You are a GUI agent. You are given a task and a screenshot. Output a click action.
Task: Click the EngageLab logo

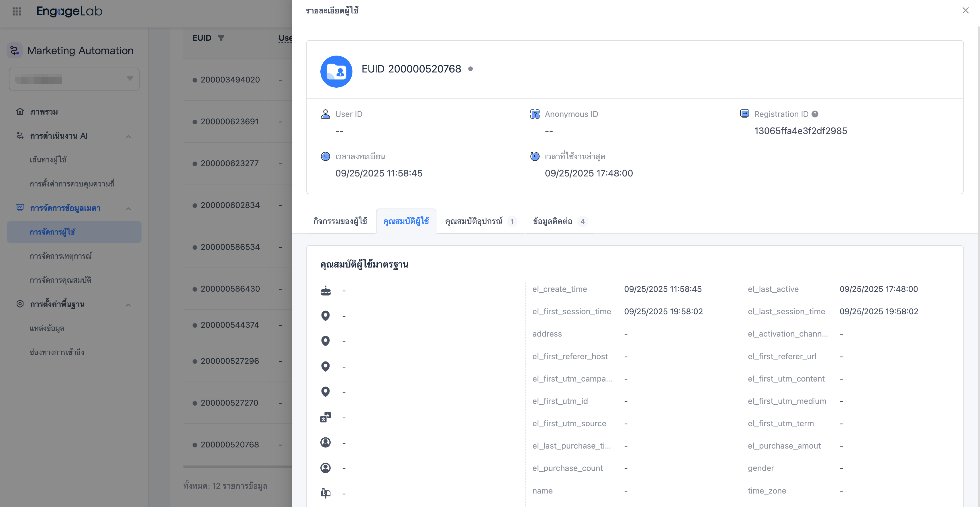(70, 11)
